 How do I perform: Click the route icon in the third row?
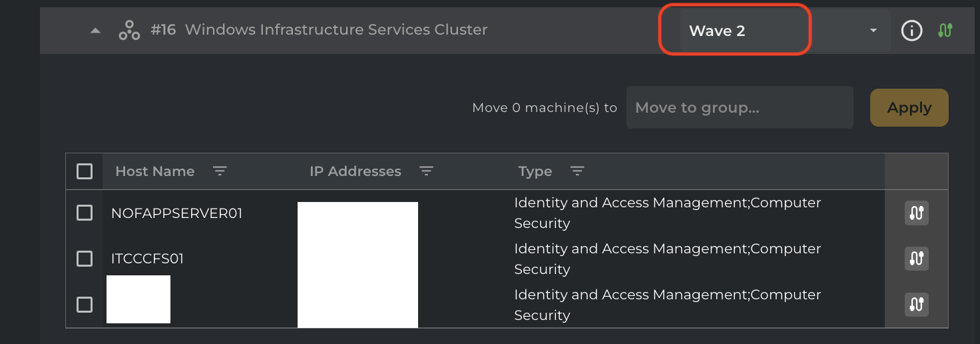(x=917, y=305)
